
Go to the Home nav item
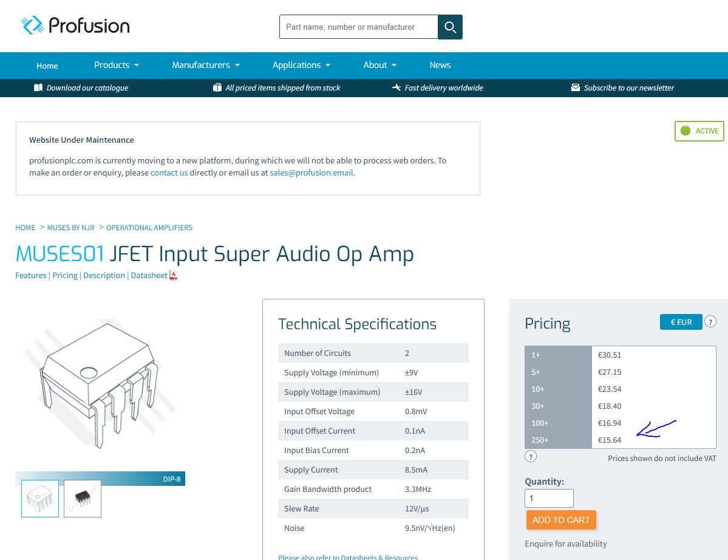pos(47,66)
